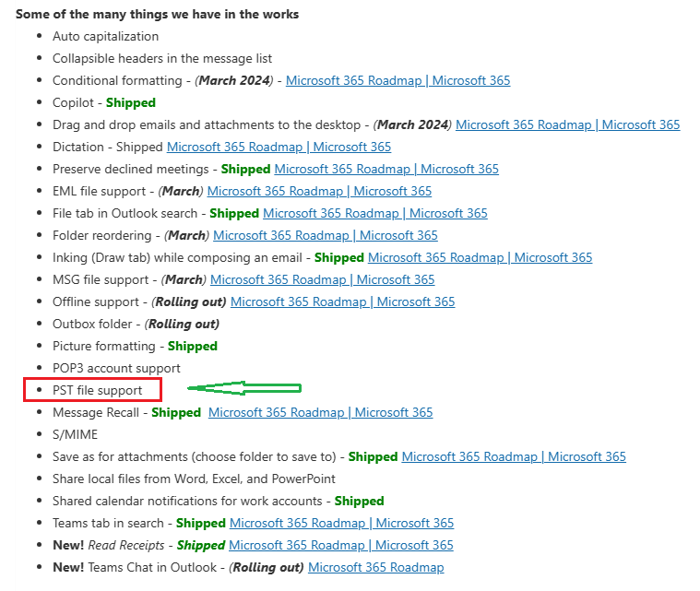The height and width of the screenshot is (591, 700).
Task: Open Roadmap link for MSG file support
Action: (322, 280)
